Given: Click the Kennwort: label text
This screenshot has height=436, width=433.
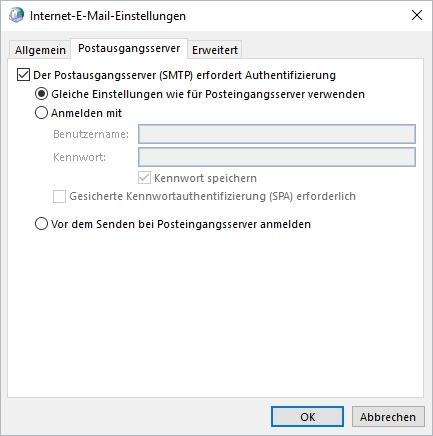Looking at the screenshot, I should [79, 157].
